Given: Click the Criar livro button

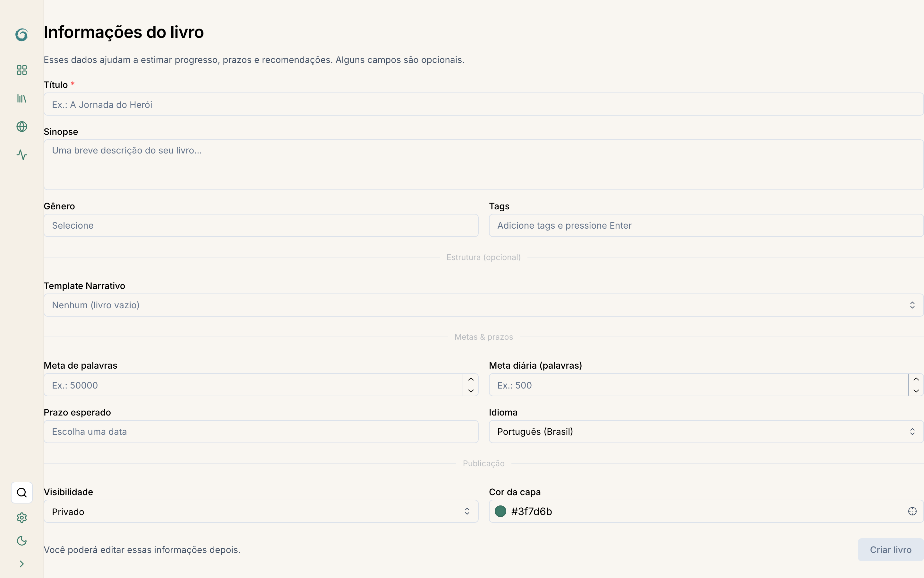Looking at the screenshot, I should point(890,550).
